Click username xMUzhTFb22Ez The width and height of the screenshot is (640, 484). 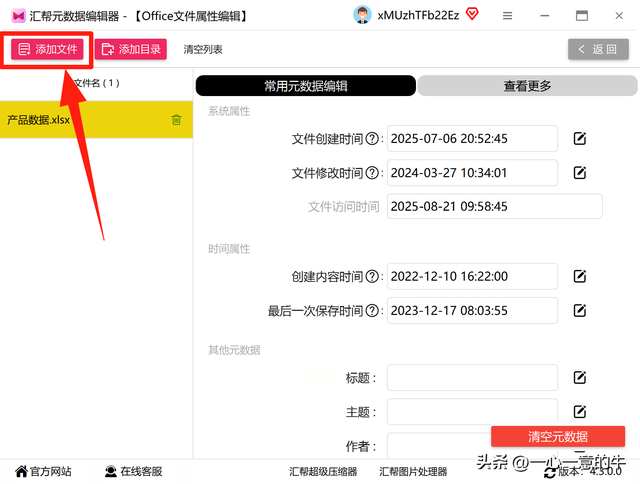418,16
